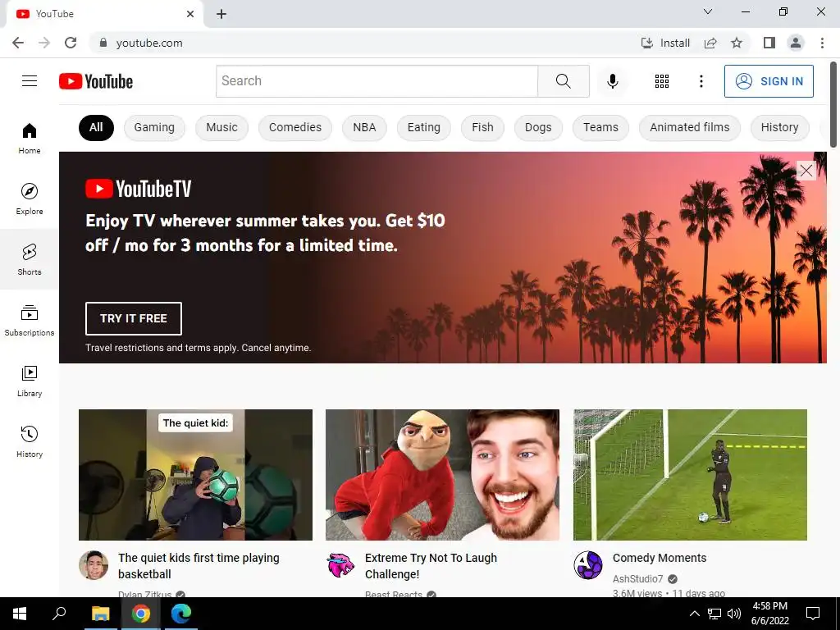
Task: Click the Search input field
Action: 377,81
